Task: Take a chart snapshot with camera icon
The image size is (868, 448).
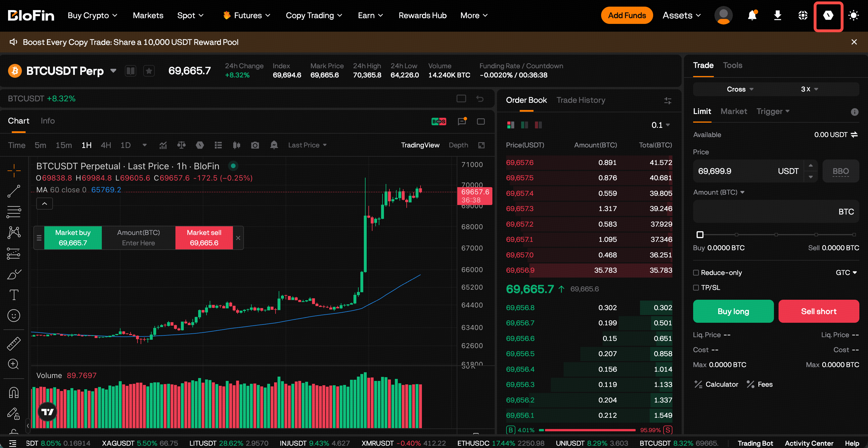Action: point(255,145)
